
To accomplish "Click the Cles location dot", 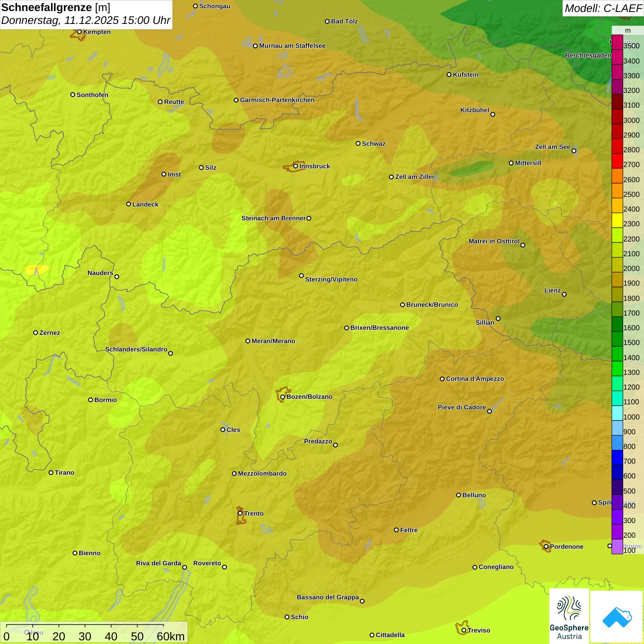I will click(x=223, y=430).
